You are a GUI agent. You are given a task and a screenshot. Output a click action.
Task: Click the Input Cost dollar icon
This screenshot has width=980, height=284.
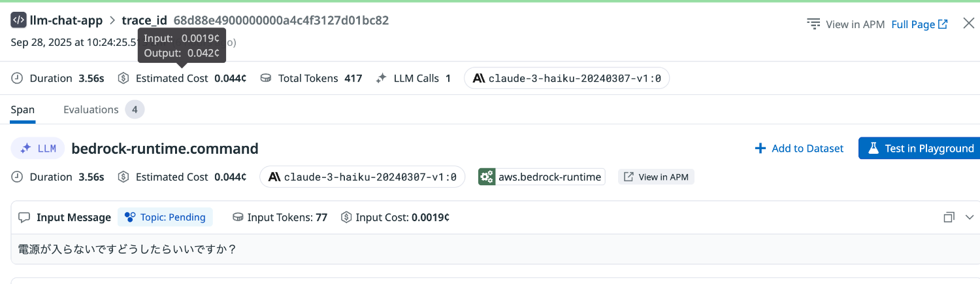tap(346, 217)
